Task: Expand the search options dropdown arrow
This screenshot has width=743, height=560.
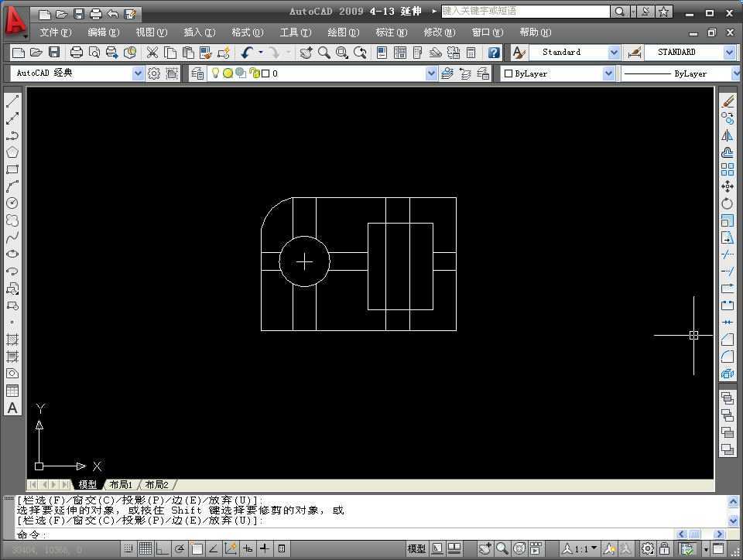Action: coord(633,12)
